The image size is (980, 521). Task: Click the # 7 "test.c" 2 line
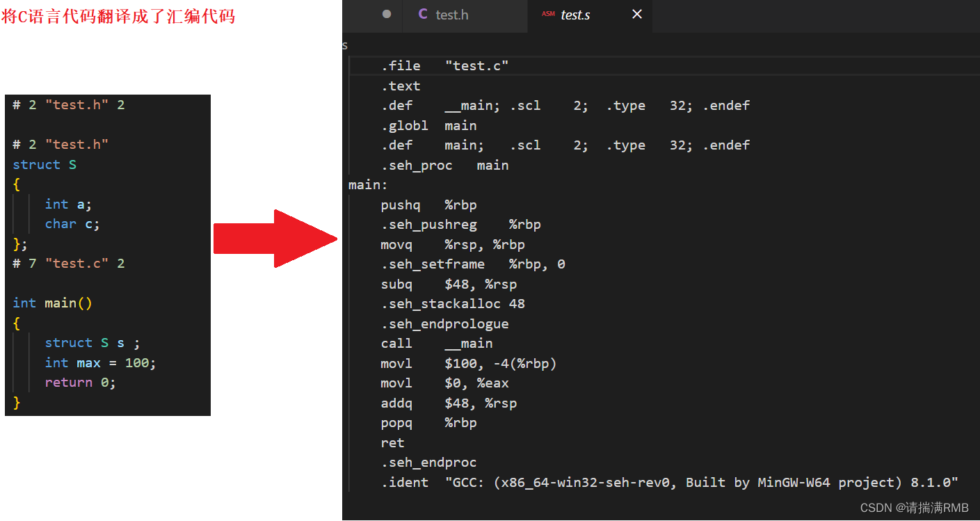pyautogui.click(x=69, y=264)
